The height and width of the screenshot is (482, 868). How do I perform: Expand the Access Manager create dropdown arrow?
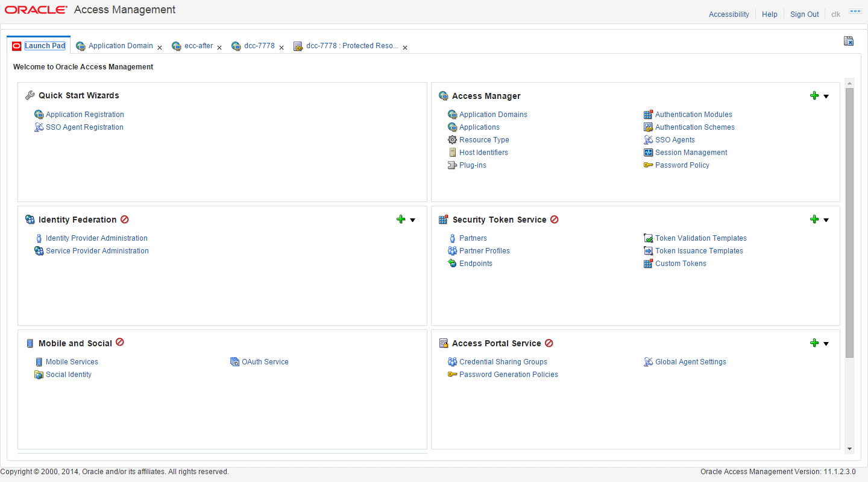[826, 97]
